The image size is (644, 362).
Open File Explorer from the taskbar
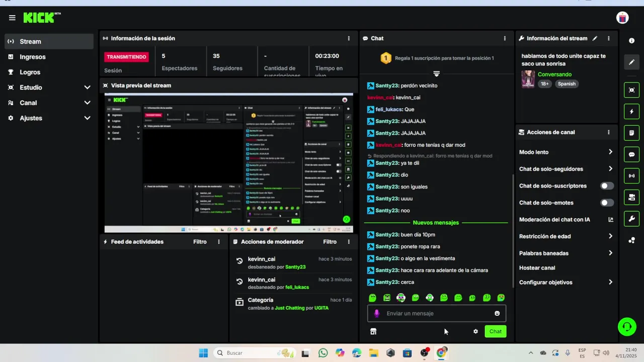(373, 353)
